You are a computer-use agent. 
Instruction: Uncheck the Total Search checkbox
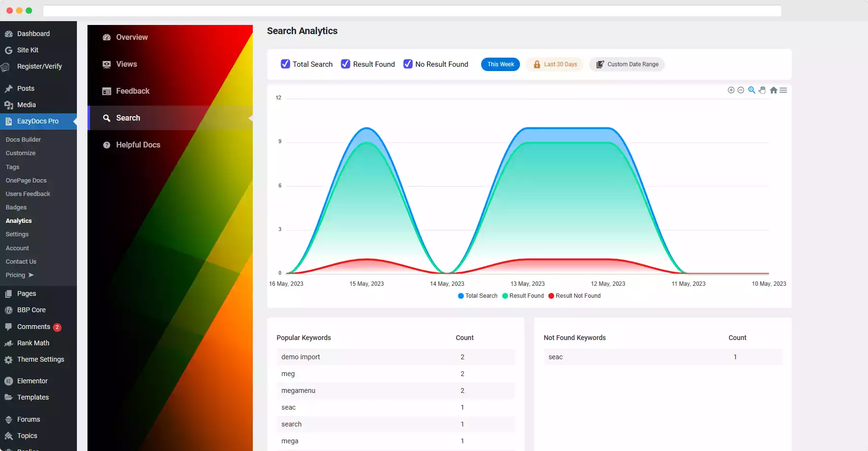pos(285,63)
